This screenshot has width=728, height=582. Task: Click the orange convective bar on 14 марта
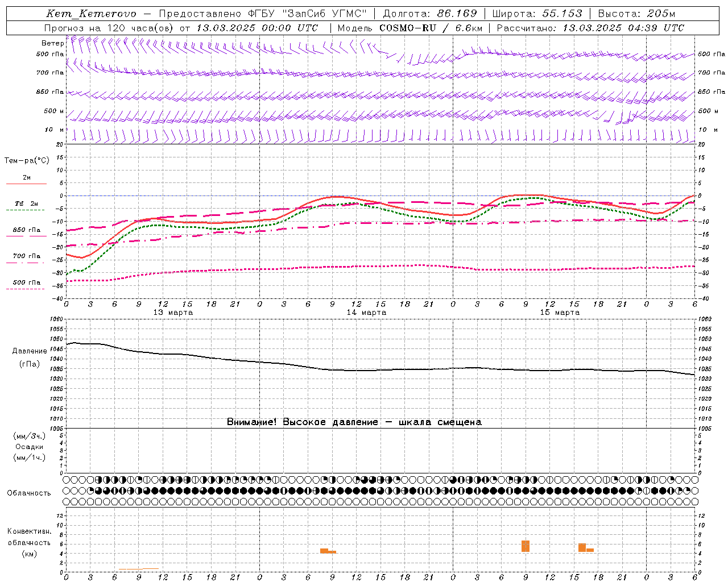[x=328, y=551]
